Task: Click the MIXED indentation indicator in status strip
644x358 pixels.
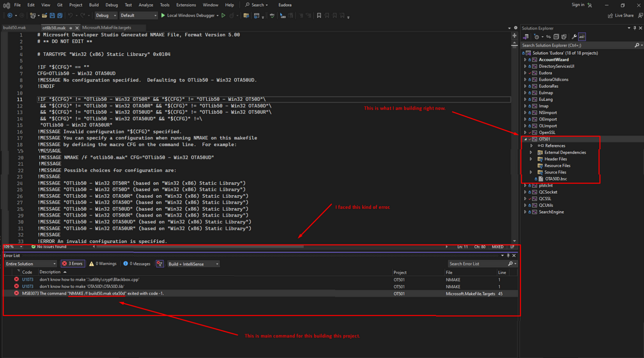Action: click(x=497, y=247)
